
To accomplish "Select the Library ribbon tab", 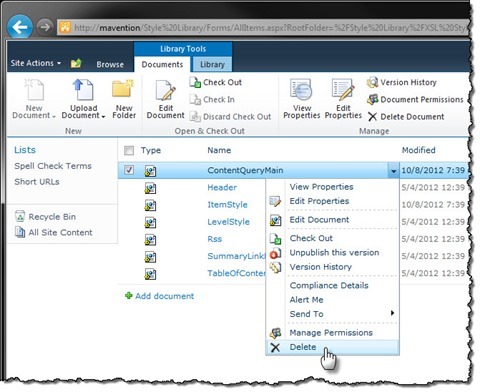I will tap(212, 64).
